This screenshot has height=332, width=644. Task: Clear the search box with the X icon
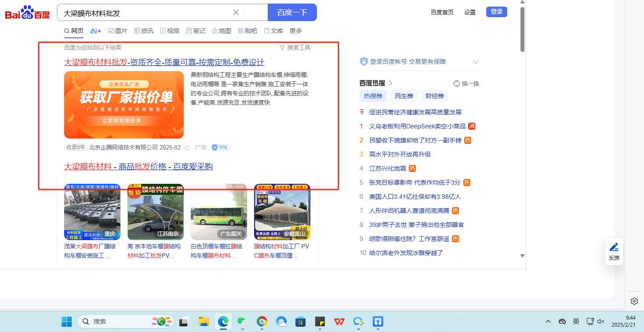(x=236, y=12)
